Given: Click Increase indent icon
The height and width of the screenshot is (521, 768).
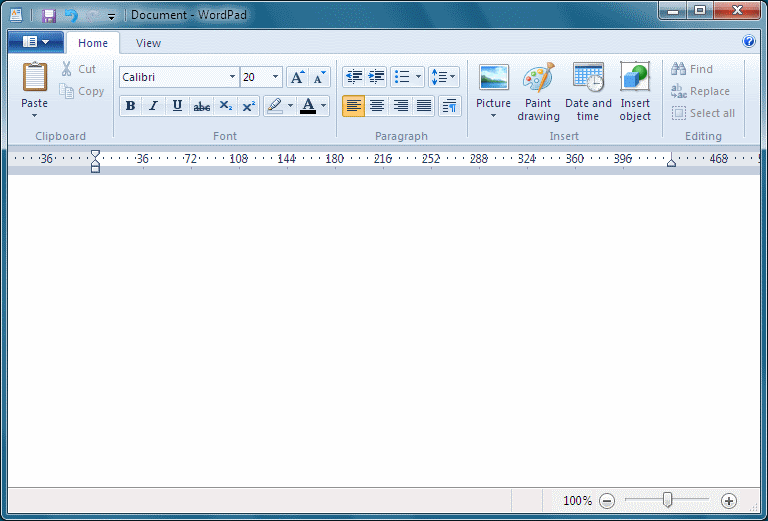Looking at the screenshot, I should [376, 77].
